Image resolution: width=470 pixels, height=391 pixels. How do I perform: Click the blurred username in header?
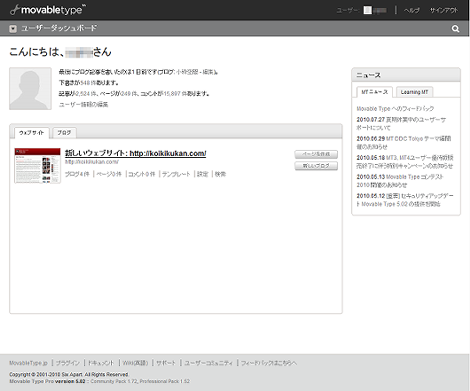(x=380, y=10)
